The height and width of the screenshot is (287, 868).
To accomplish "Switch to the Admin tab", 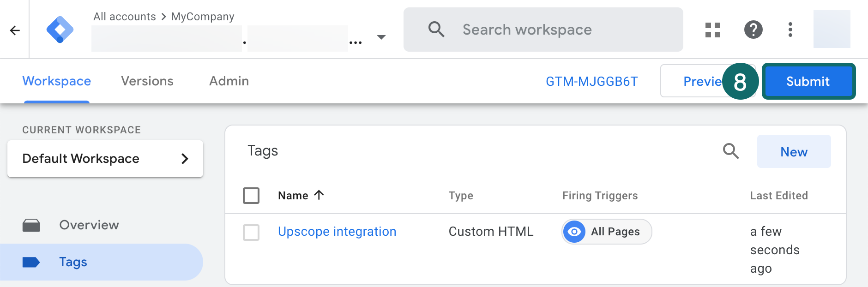I will [229, 81].
